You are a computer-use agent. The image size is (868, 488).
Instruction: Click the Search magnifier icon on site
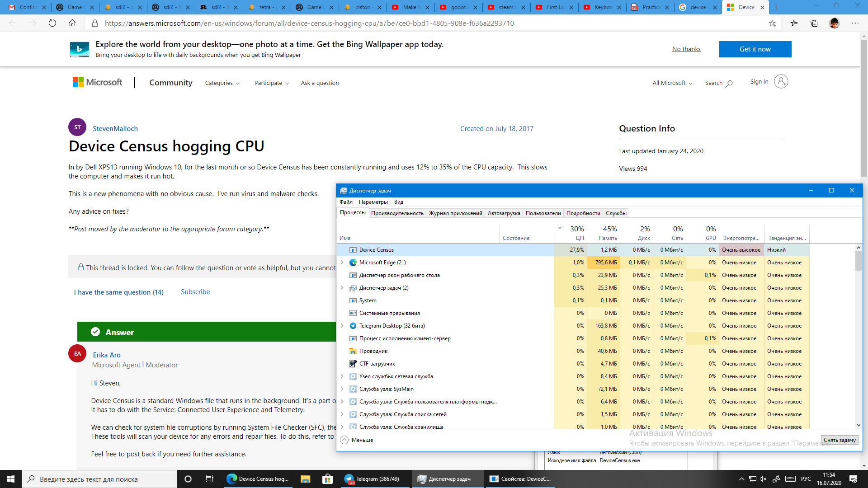click(729, 83)
